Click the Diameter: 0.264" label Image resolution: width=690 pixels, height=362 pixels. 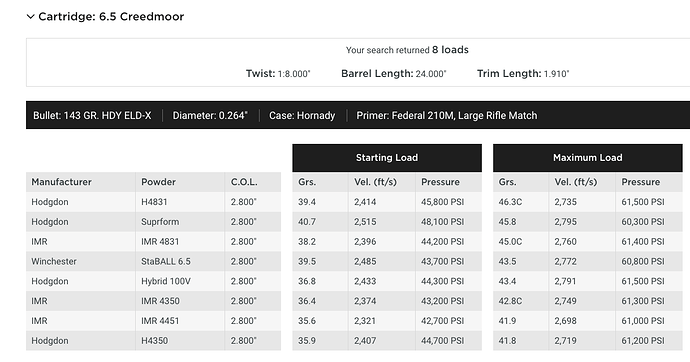210,116
